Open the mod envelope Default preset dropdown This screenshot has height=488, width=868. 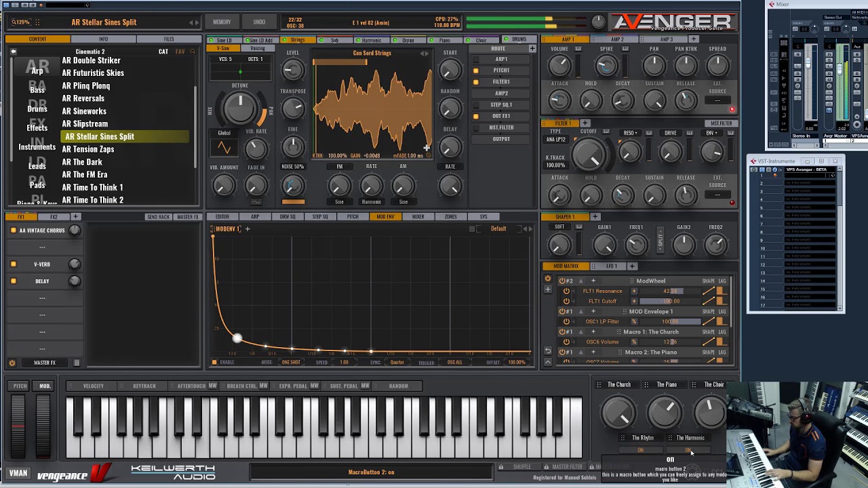pyautogui.click(x=498, y=229)
